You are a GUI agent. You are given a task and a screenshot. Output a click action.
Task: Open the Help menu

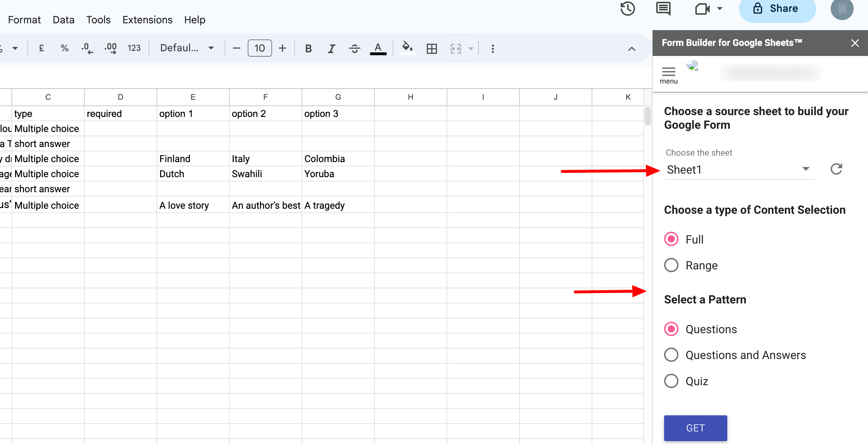[x=195, y=20]
